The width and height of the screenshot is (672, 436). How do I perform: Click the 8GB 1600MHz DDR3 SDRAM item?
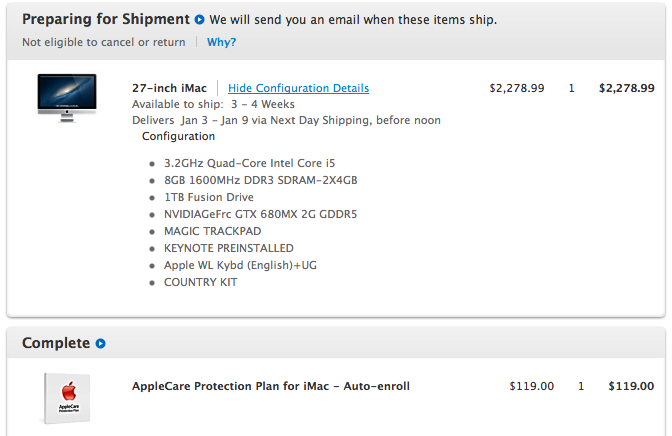pos(260,180)
